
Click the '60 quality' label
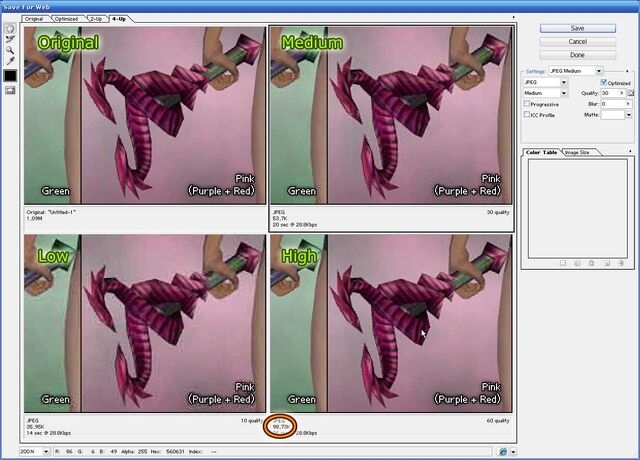coord(498,420)
